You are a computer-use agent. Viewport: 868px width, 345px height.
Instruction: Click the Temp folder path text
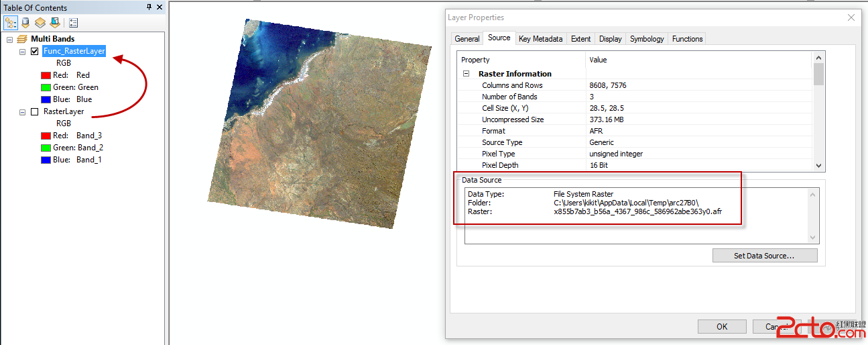coord(625,203)
